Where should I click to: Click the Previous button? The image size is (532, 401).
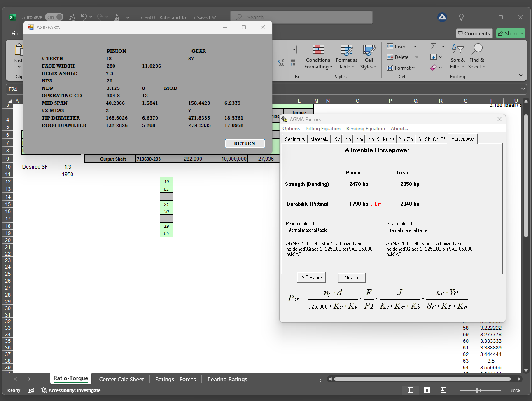[x=311, y=278]
